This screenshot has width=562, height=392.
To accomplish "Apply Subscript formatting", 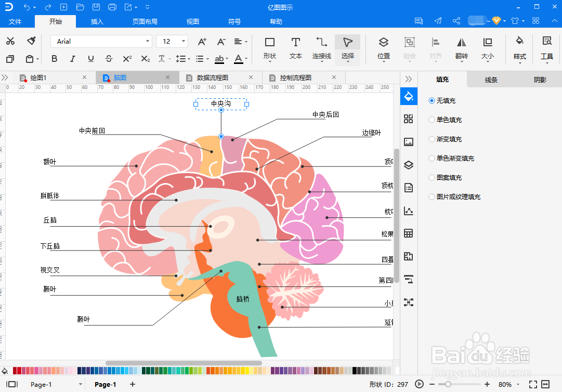I will [146, 59].
